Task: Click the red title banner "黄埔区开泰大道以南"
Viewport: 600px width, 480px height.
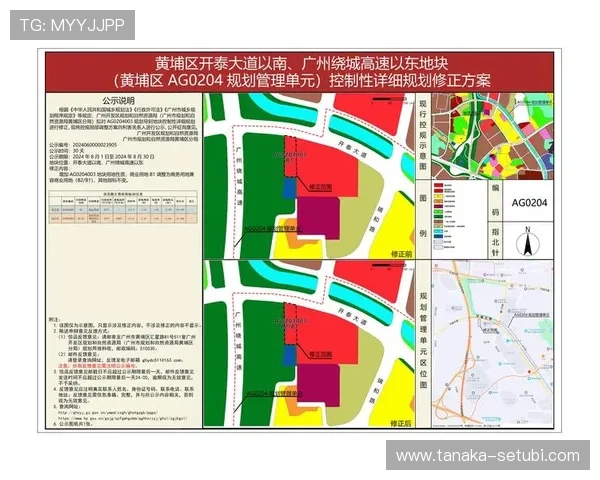Action: coord(300,63)
